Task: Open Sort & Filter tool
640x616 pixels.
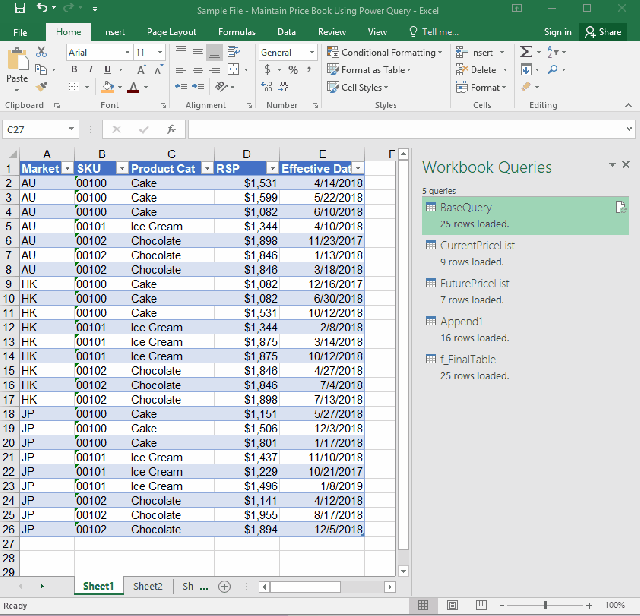Action: tap(553, 52)
